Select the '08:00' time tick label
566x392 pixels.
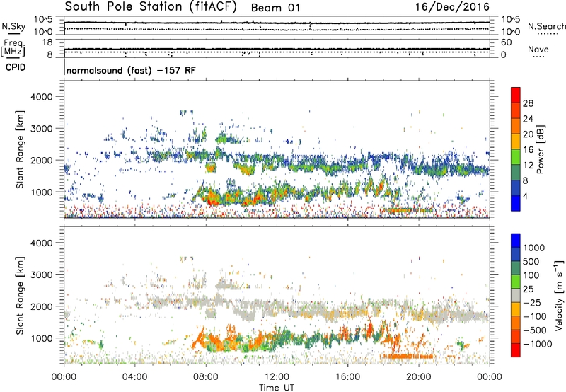pos(206,377)
